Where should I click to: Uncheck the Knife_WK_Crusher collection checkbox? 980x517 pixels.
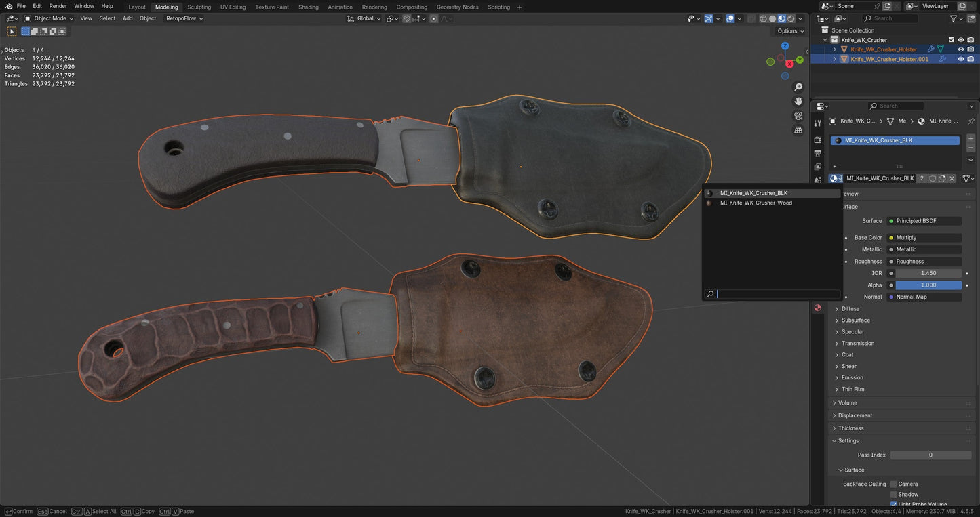click(952, 39)
